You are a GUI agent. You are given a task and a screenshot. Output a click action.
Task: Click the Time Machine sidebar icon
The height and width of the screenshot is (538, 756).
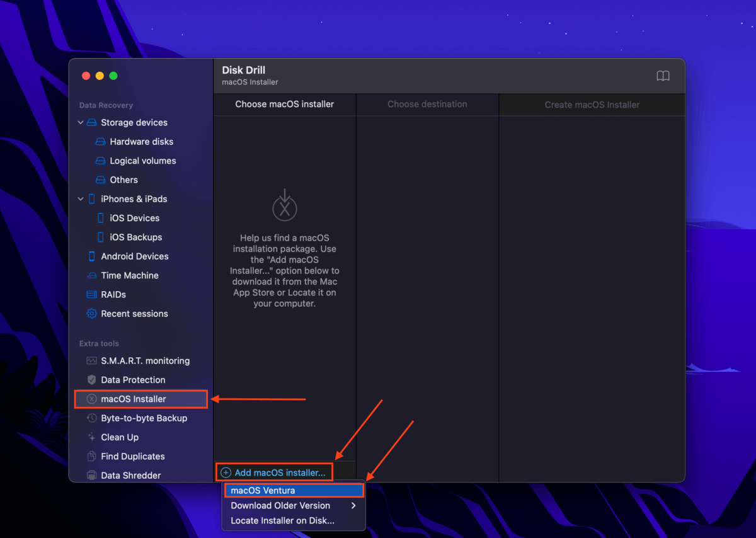pyautogui.click(x=92, y=275)
